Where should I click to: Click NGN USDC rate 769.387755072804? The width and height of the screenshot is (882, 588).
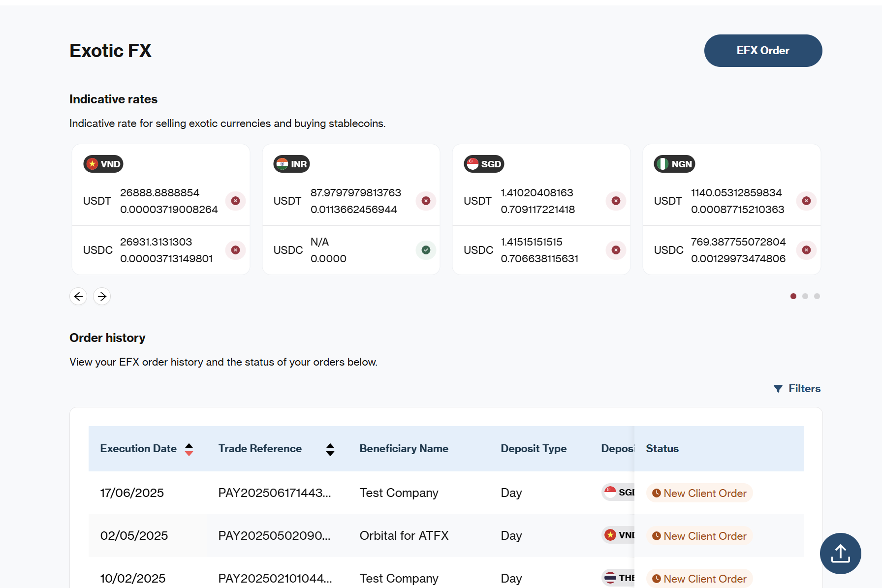(x=738, y=242)
